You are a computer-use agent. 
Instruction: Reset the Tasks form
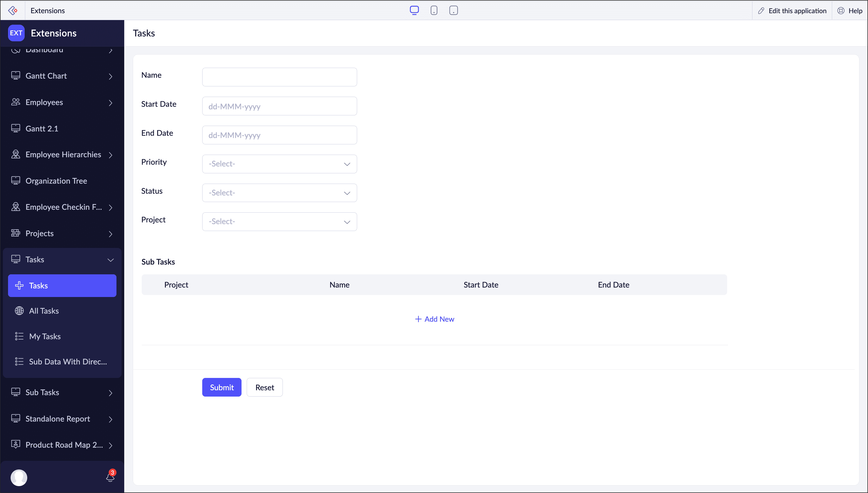point(265,387)
